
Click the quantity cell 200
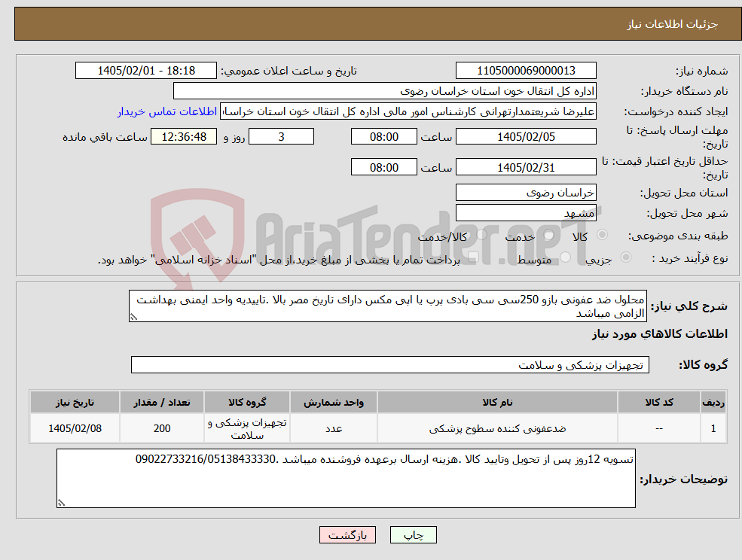click(162, 428)
